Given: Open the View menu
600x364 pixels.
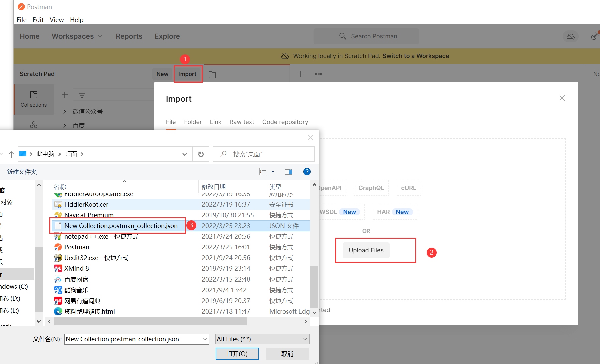Looking at the screenshot, I should 56,20.
